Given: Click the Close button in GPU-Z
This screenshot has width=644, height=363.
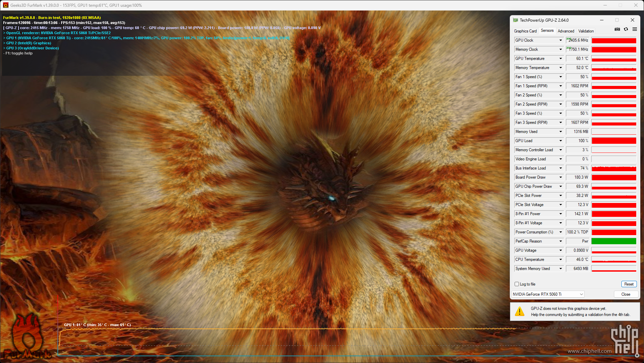Looking at the screenshot, I should pyautogui.click(x=626, y=294).
